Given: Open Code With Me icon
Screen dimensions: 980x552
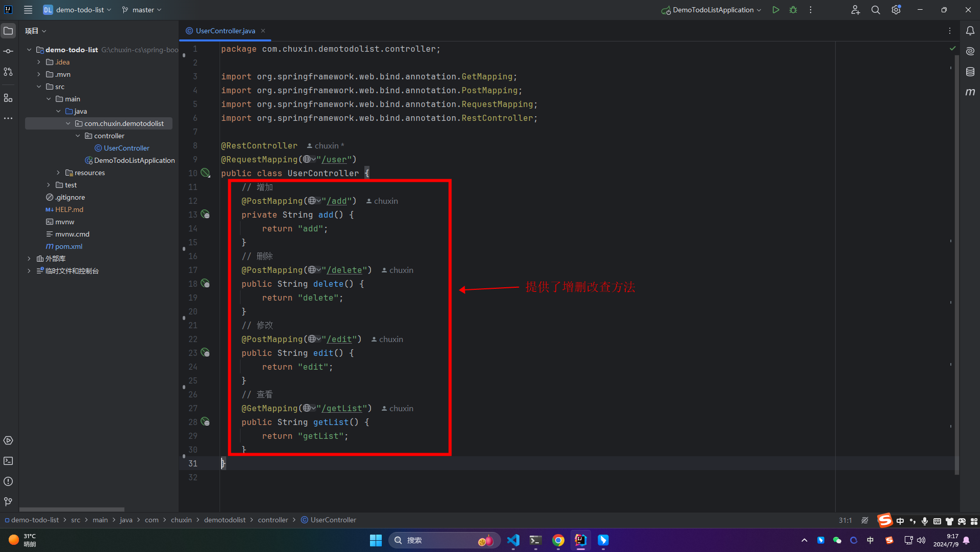Looking at the screenshot, I should (855, 10).
